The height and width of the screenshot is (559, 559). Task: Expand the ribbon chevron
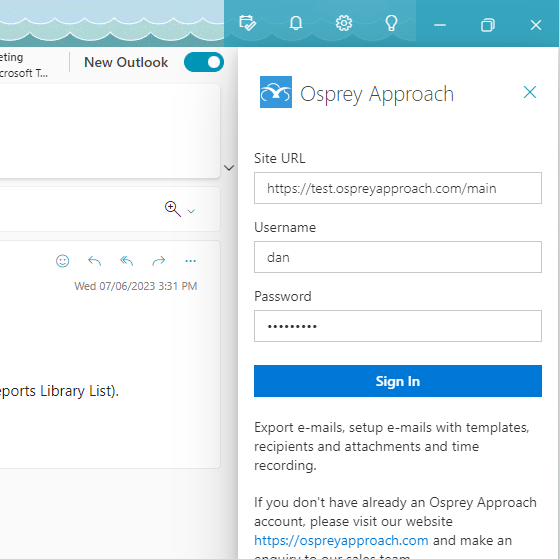click(x=229, y=168)
